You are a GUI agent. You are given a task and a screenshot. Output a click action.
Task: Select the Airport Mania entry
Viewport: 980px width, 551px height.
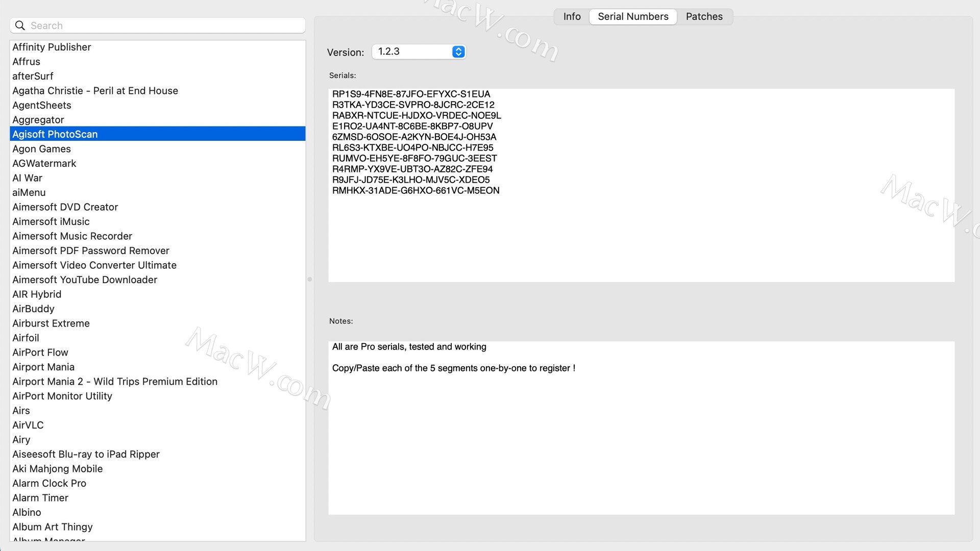[x=158, y=367]
